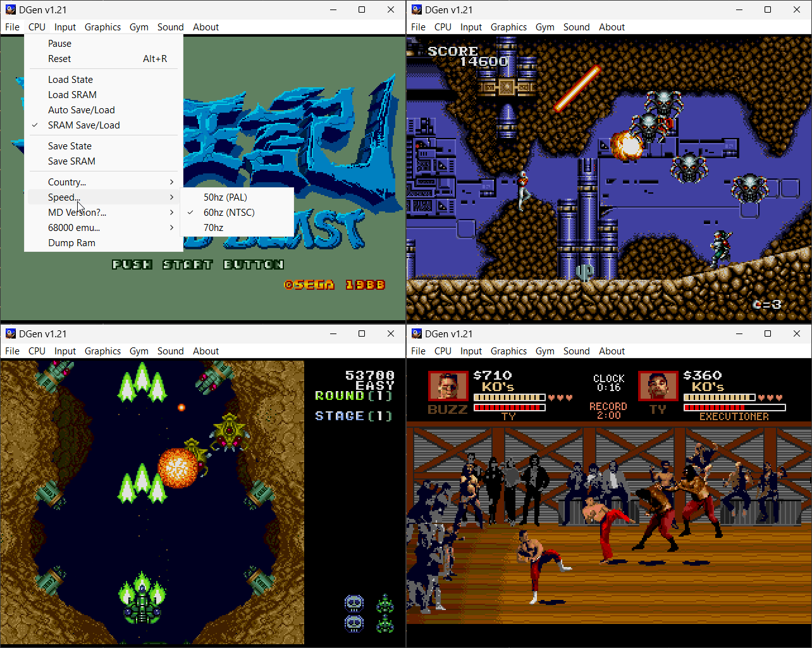This screenshot has width=812, height=648.
Task: Select Dump Ram menu entry
Action: tap(104, 243)
